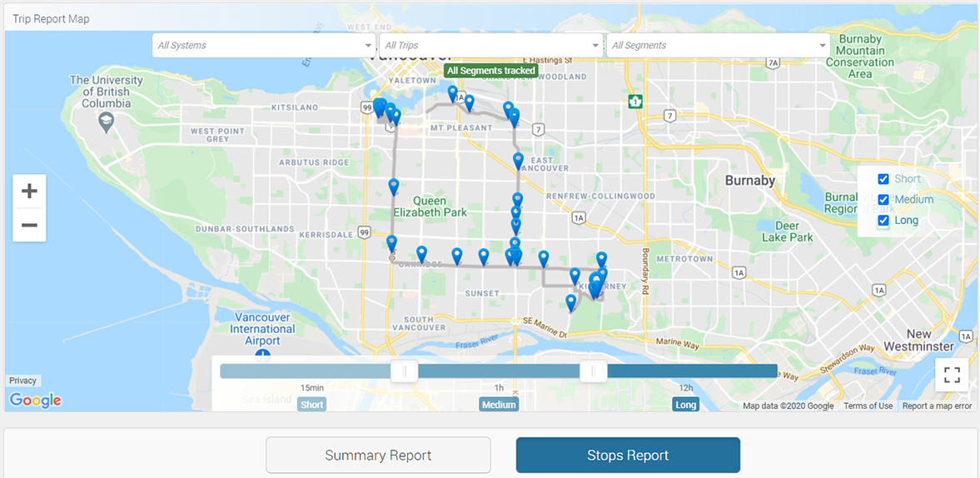Click the Vancouver International Airport icon
980x478 pixels.
pos(262,356)
